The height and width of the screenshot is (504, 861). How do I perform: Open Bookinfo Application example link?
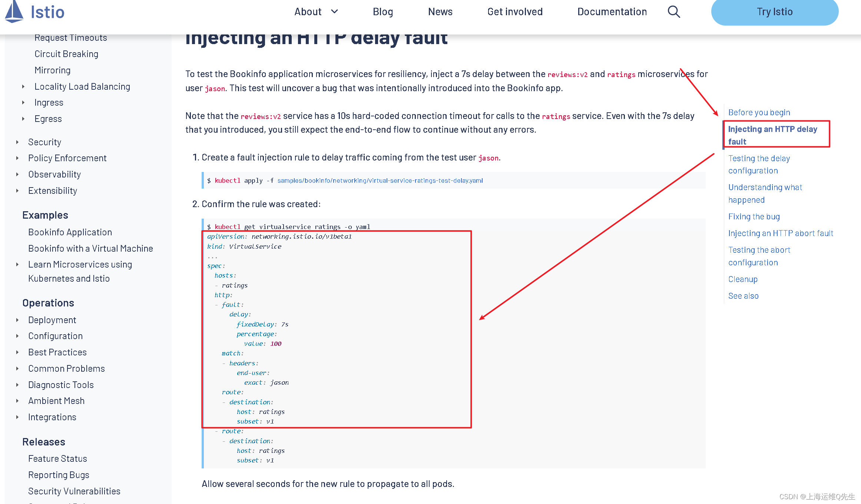click(x=70, y=232)
